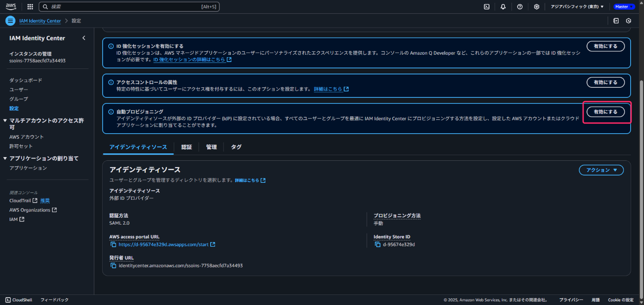This screenshot has width=644, height=305.
Task: Switch to the 管理 tab
Action: point(211,147)
